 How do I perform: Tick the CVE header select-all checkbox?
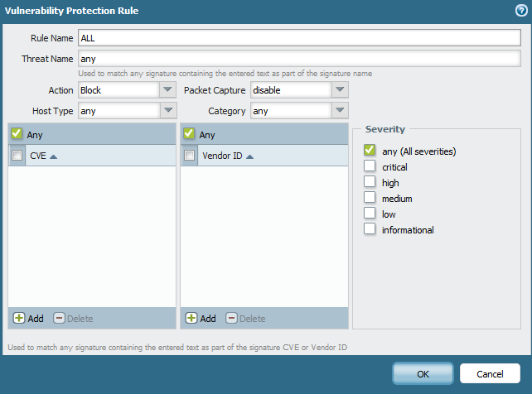coord(17,155)
